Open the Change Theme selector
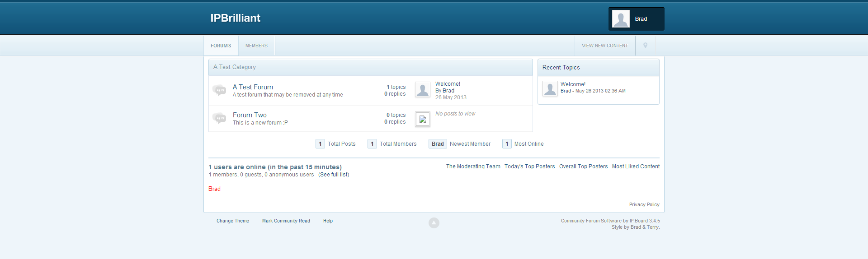Viewport: 868px width, 259px height. coord(232,221)
